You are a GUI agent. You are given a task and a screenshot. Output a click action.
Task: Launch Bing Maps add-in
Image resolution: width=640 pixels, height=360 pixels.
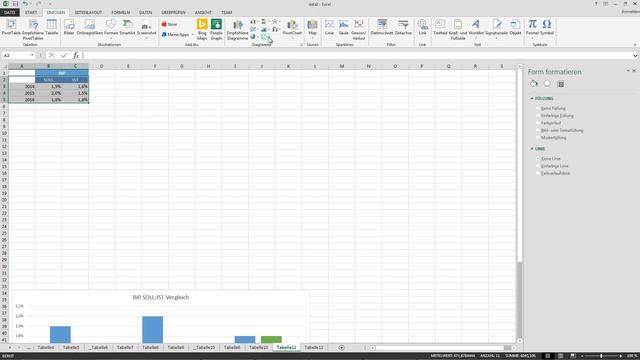202,30
